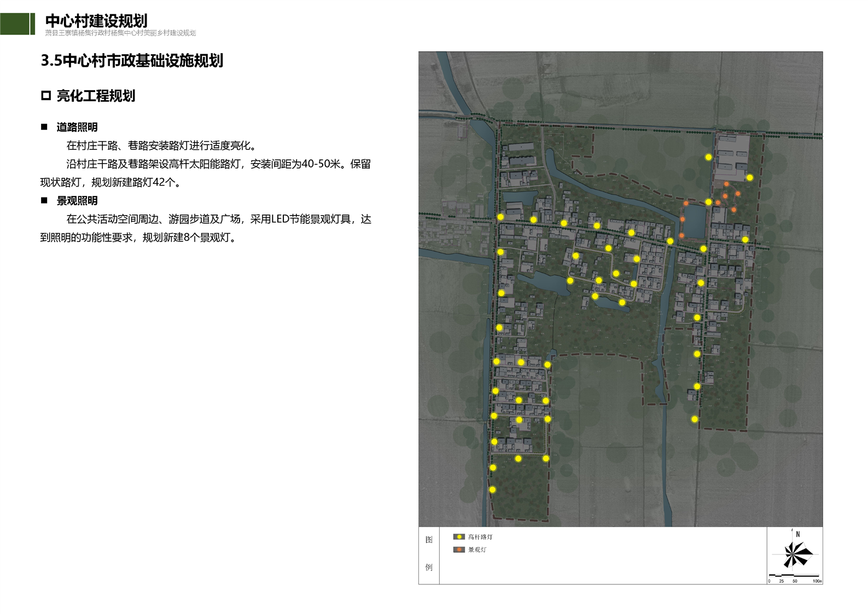Image resolution: width=868 pixels, height=614 pixels.
Task: Select the page title 中心村建设规划
Action: tap(96, 21)
